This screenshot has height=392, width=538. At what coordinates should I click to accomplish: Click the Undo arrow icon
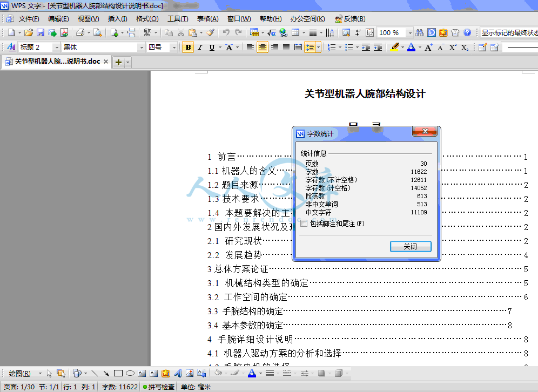pyautogui.click(x=226, y=32)
